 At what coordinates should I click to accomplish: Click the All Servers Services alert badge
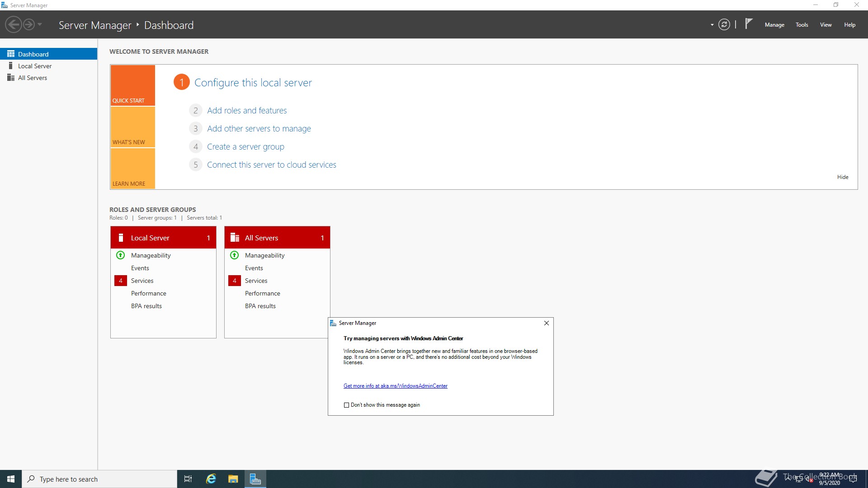pyautogui.click(x=235, y=281)
